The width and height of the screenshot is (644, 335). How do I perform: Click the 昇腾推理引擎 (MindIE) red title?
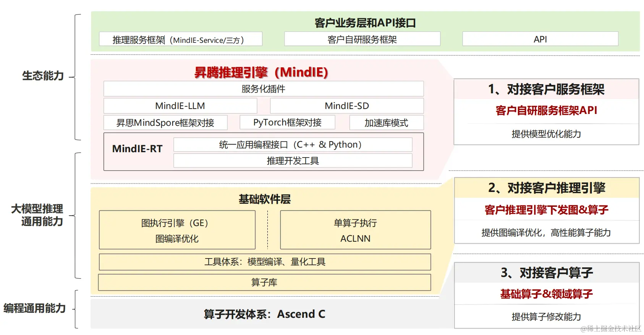pos(261,72)
